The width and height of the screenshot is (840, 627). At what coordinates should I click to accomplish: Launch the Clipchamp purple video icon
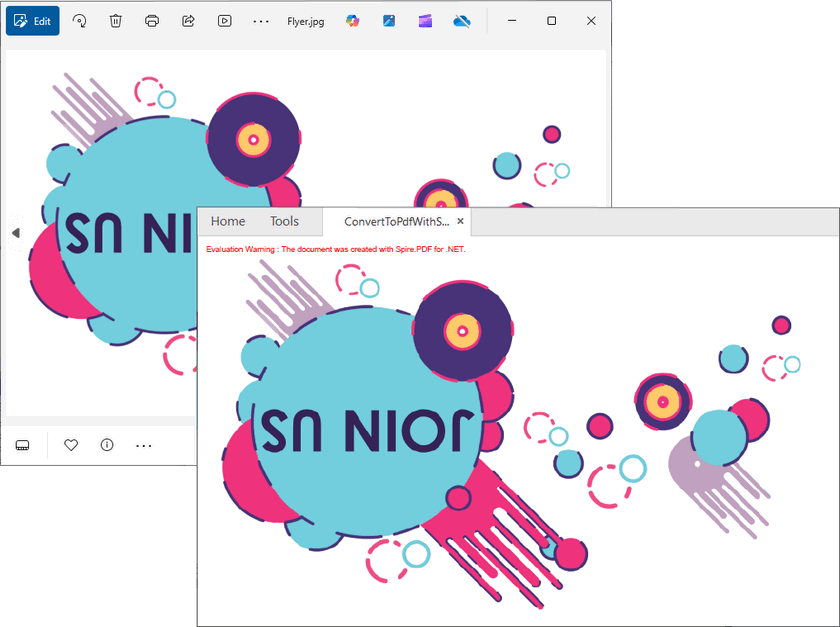point(425,21)
